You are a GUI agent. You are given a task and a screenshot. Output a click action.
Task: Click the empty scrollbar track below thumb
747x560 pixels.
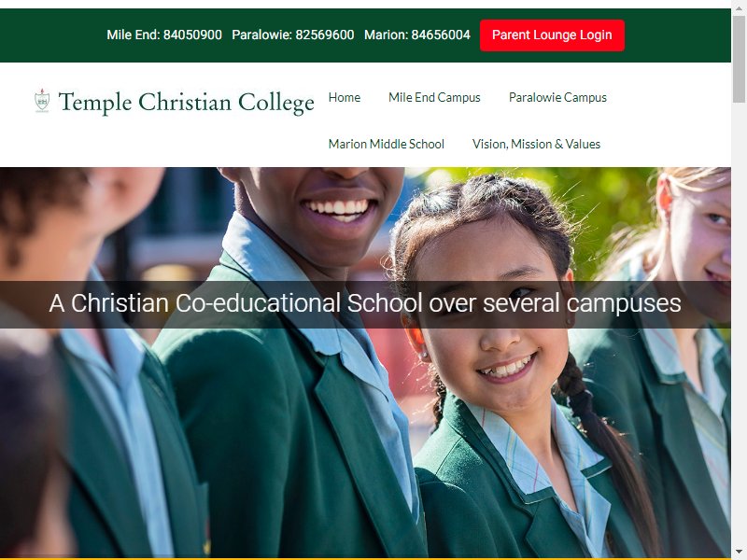click(739, 324)
